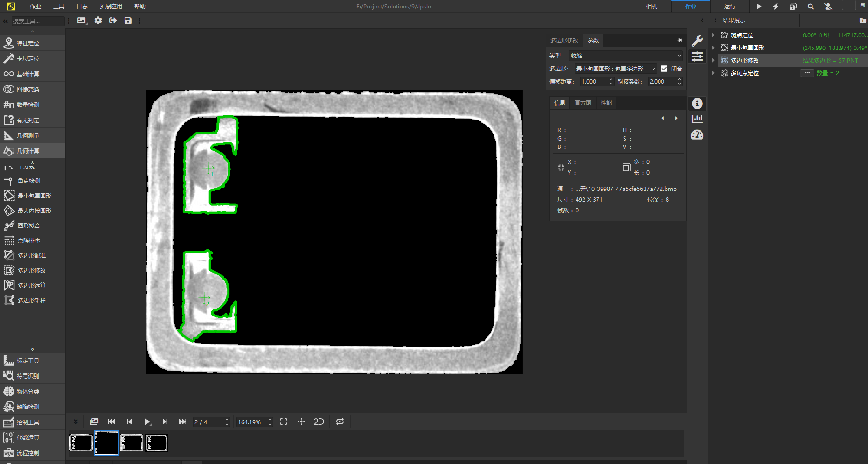The image size is (868, 464).
Task: Select the 多边形修改 tool in sidebar
Action: [31, 271]
